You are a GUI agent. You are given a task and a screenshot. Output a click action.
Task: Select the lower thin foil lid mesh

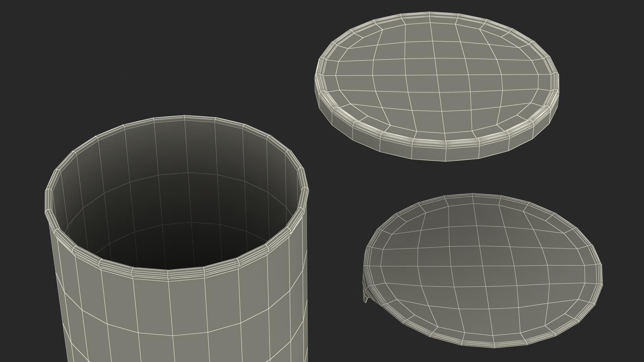click(x=483, y=270)
